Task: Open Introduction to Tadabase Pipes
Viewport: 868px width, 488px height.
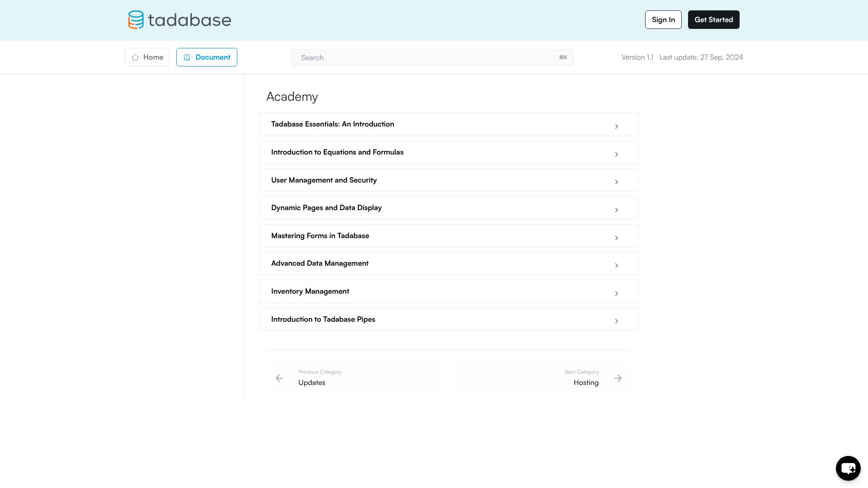Action: (x=448, y=319)
